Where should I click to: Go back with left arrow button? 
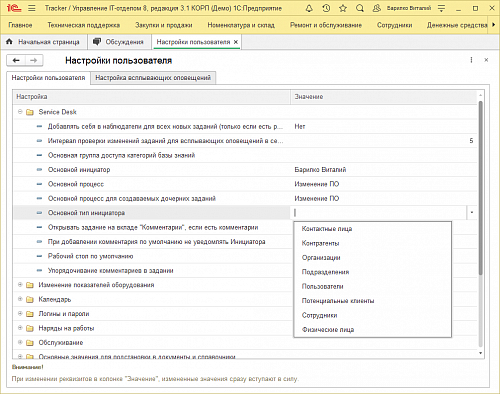pyautogui.click(x=16, y=60)
